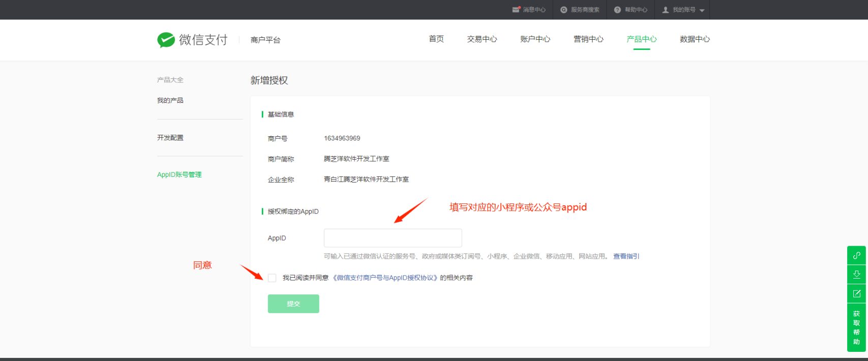
Task: Open the 账户中心 tab
Action: coord(535,39)
